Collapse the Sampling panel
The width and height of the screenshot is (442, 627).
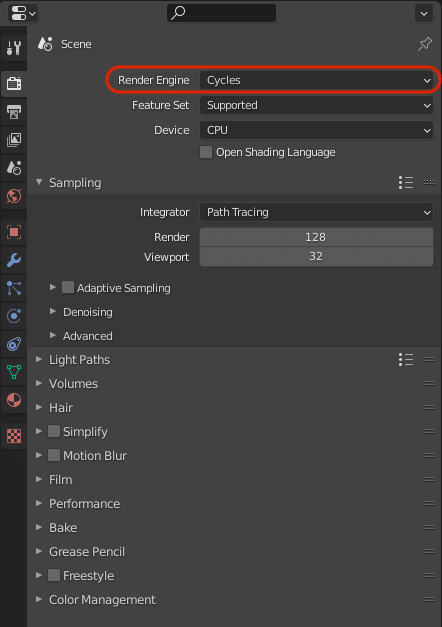tap(39, 182)
